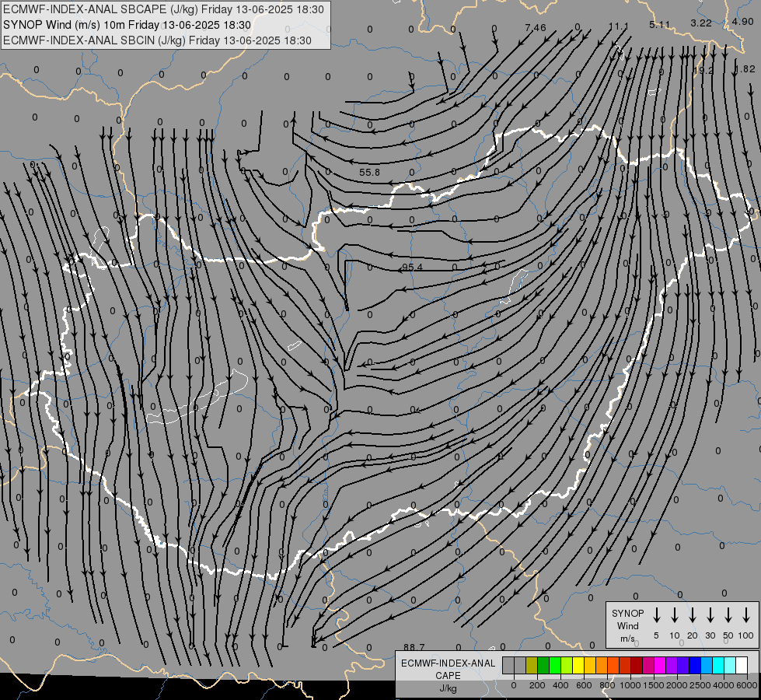Click the 4000 tick label on CAPE scale
761x700 pixels.
pos(724,685)
